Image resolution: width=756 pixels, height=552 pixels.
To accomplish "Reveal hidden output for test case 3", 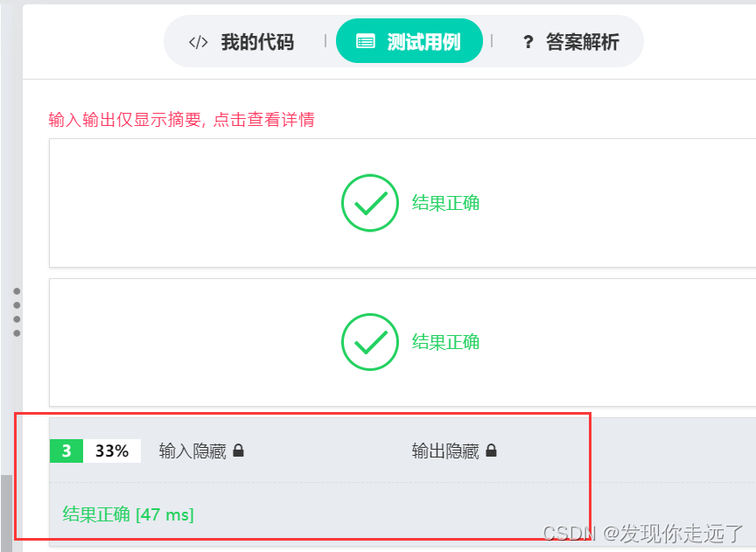I will click(x=454, y=450).
